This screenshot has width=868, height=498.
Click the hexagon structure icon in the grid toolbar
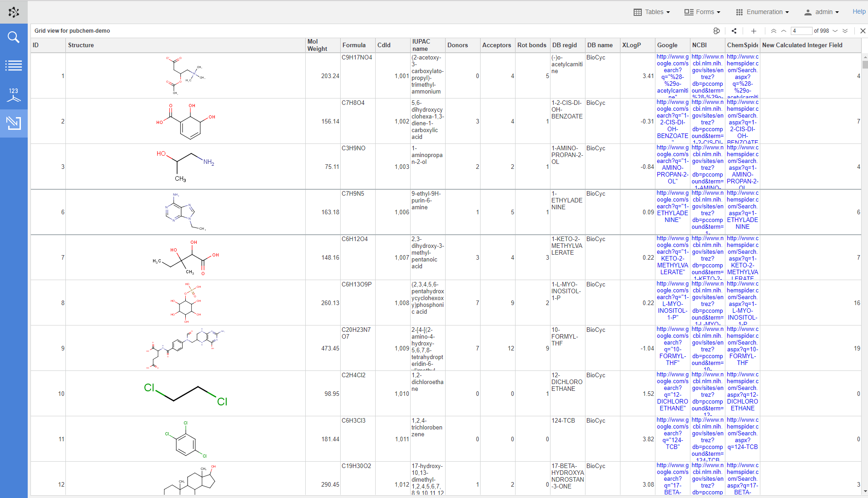point(716,31)
